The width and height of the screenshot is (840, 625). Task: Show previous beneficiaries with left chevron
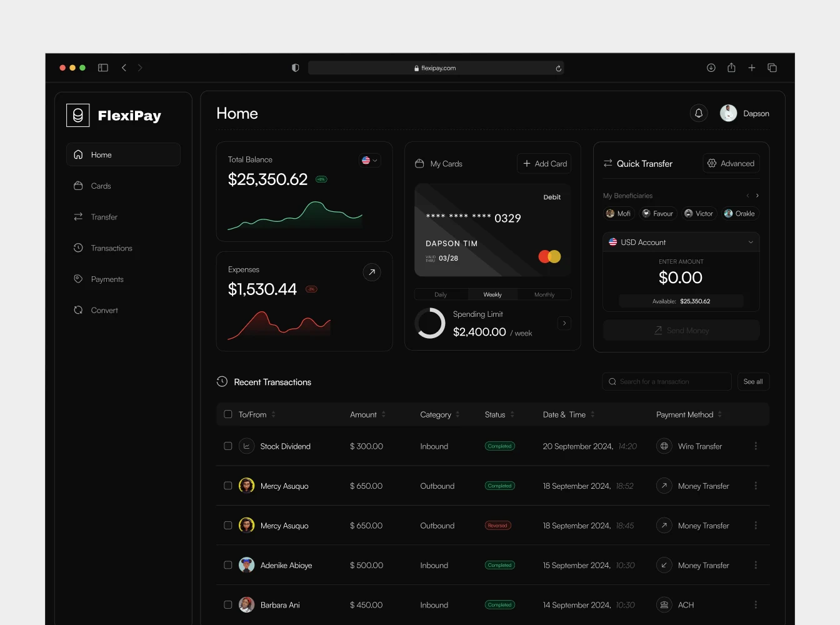pyautogui.click(x=747, y=196)
